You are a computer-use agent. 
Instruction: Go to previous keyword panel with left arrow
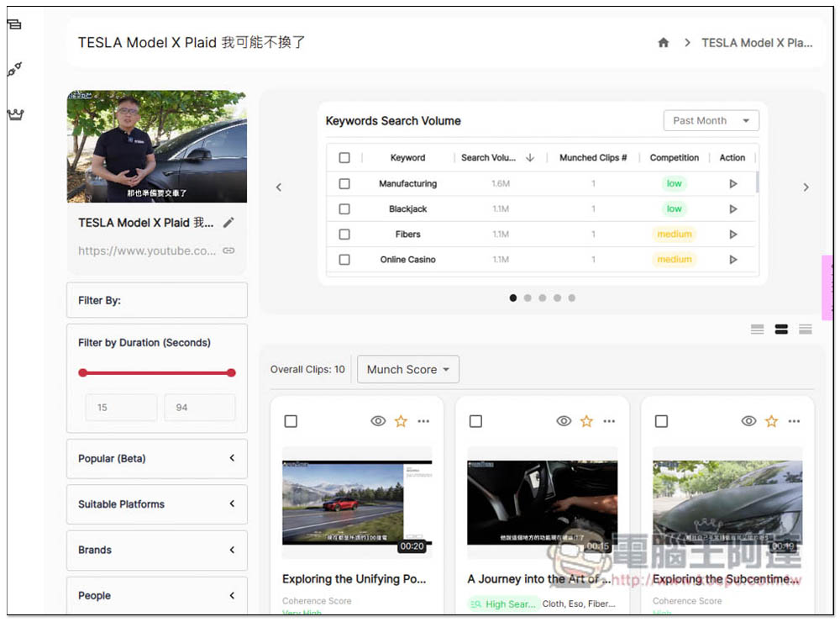pos(279,187)
